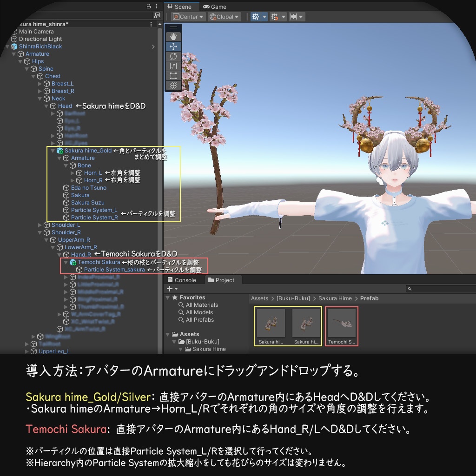Click the Move tool icon
This screenshot has height=476, width=476.
pyautogui.click(x=173, y=46)
